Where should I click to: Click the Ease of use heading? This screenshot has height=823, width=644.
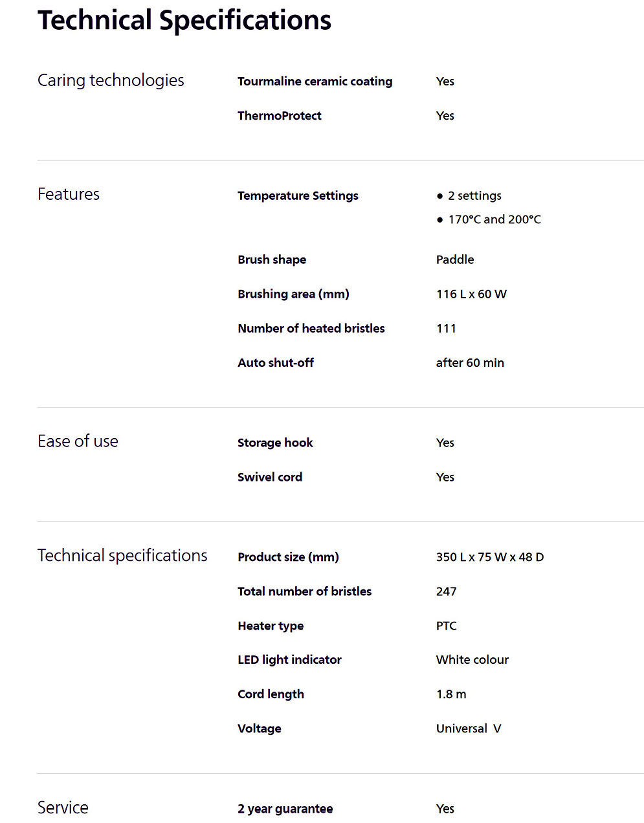[78, 441]
